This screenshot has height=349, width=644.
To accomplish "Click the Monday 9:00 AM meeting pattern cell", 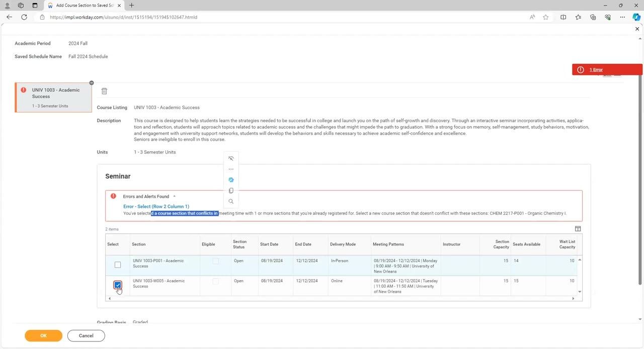I will [406, 266].
